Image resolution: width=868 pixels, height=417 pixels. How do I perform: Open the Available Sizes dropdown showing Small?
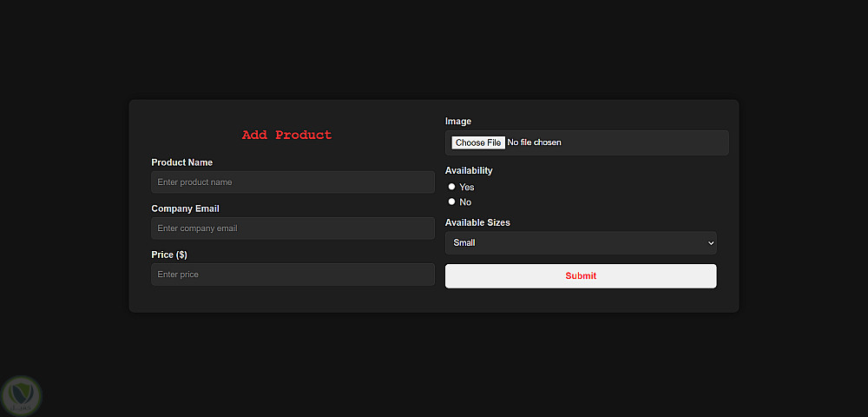click(580, 243)
